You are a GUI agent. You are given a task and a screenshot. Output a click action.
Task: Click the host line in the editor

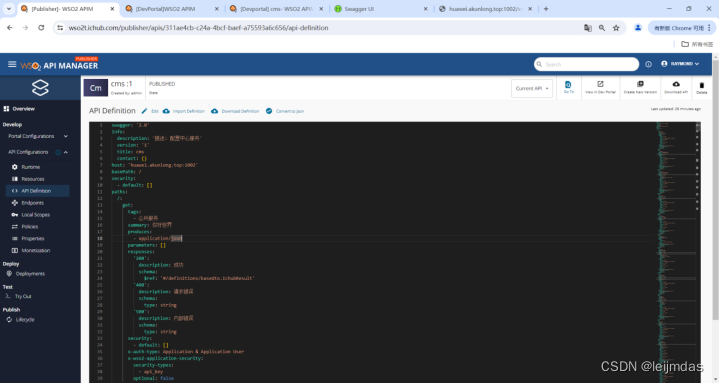tap(155, 165)
